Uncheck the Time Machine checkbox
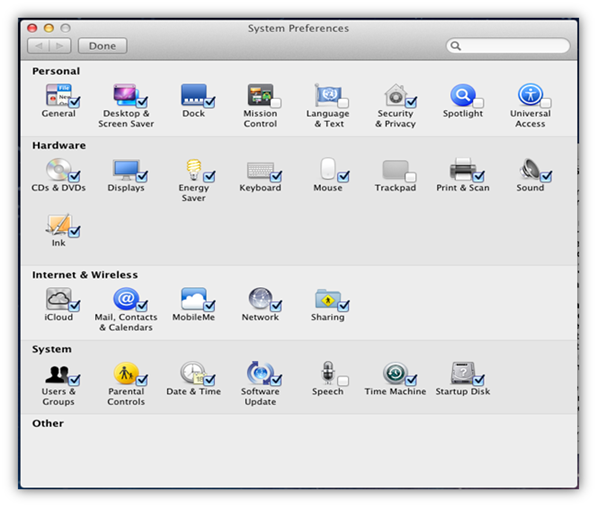The image size is (597, 507). pos(411,380)
